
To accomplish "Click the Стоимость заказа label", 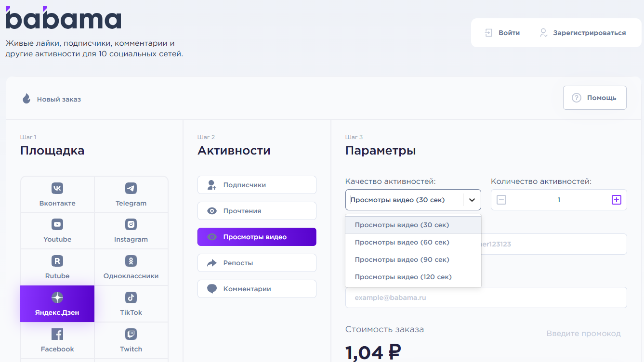I will [385, 330].
